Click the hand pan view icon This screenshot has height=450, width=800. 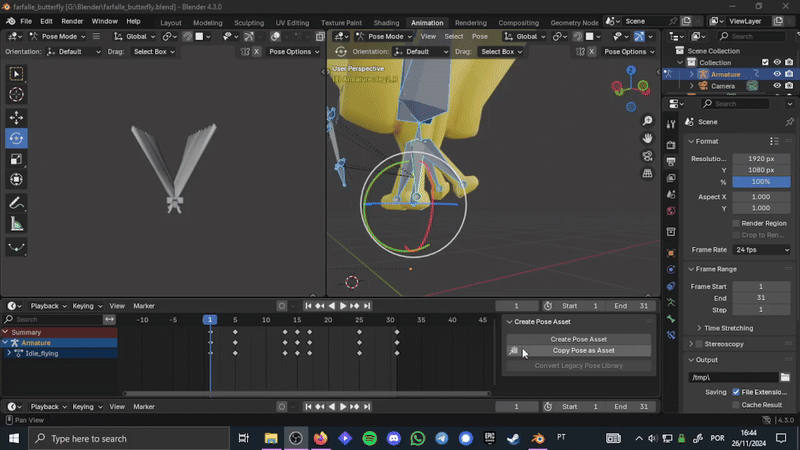pyautogui.click(x=648, y=137)
